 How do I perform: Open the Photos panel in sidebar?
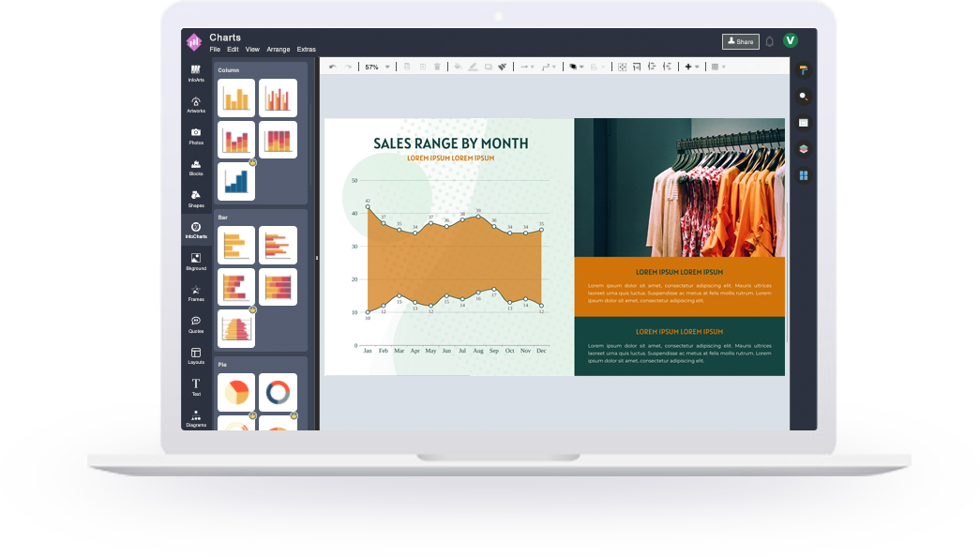click(x=196, y=136)
